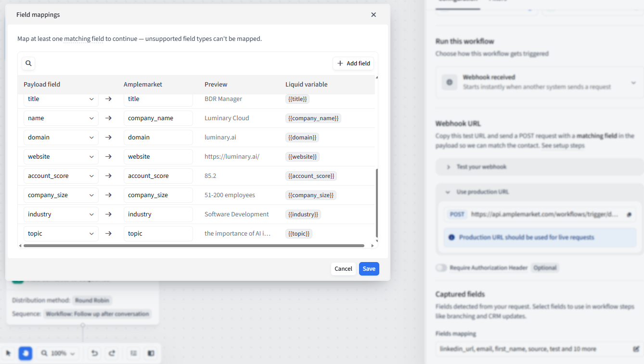Copy the {{account_score}} liquid variable

click(311, 176)
